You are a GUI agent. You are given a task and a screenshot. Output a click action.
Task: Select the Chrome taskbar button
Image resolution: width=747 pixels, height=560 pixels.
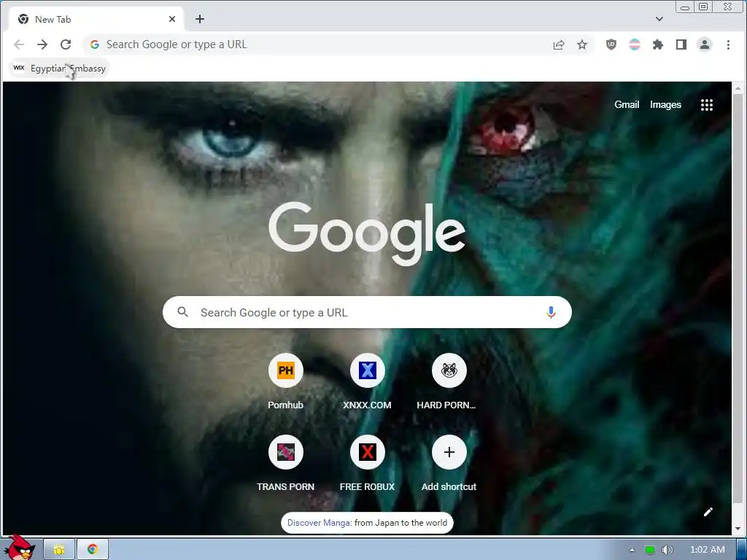[x=93, y=550]
